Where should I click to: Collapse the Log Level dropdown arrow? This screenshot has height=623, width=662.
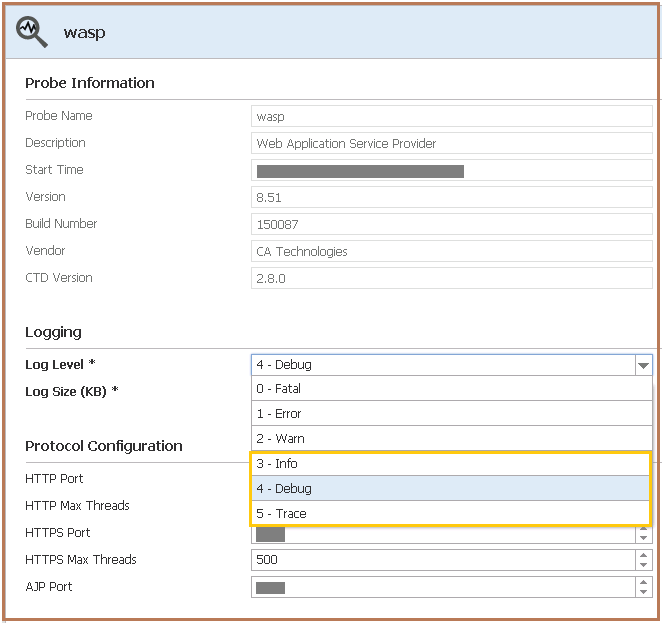642,366
